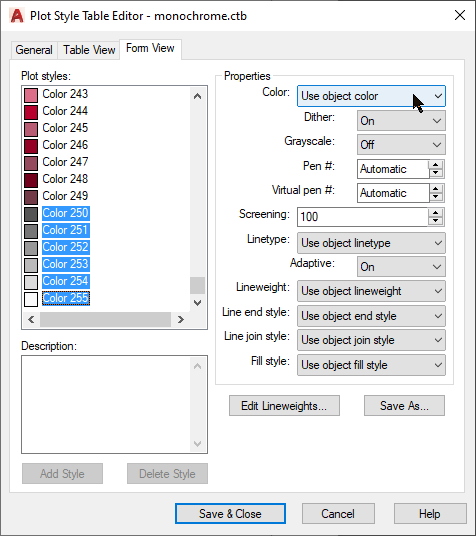Switch to the General tab
Viewport: 476px width, 536px height.
pos(34,50)
